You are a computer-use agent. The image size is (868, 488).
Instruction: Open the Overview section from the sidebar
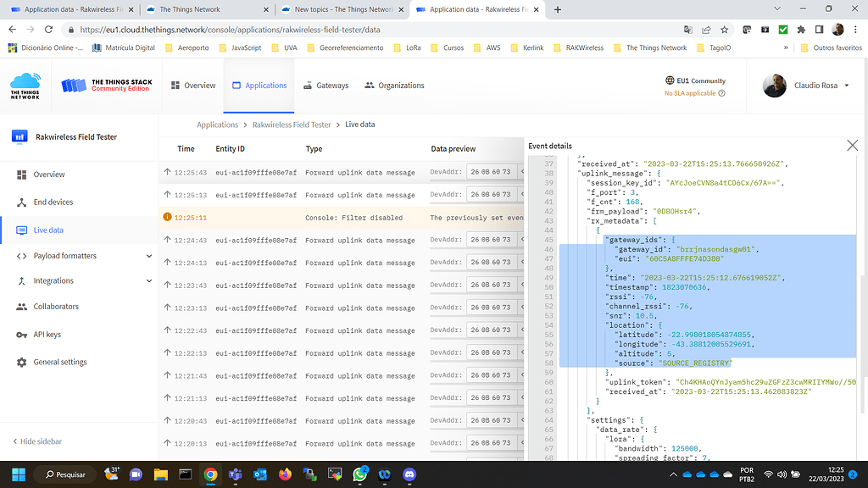51,176
